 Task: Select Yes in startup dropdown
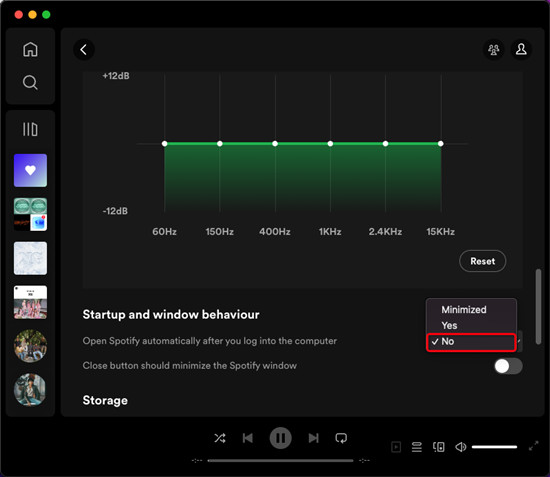471,325
